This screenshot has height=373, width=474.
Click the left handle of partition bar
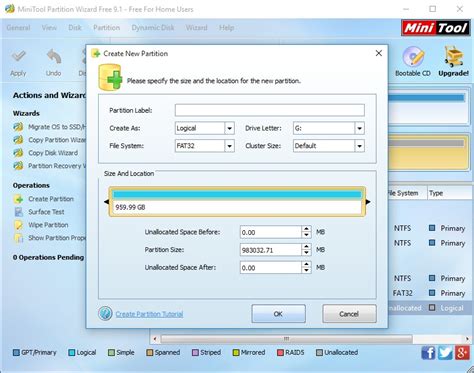[x=106, y=202]
